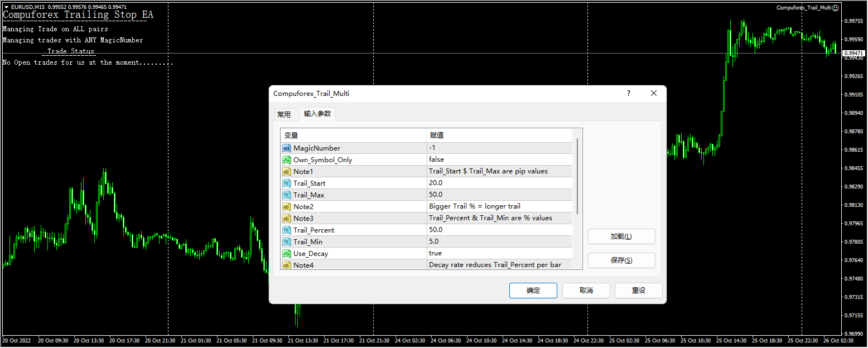Click the 加载(L) button to load settings
The width and height of the screenshot is (868, 348).
point(621,236)
